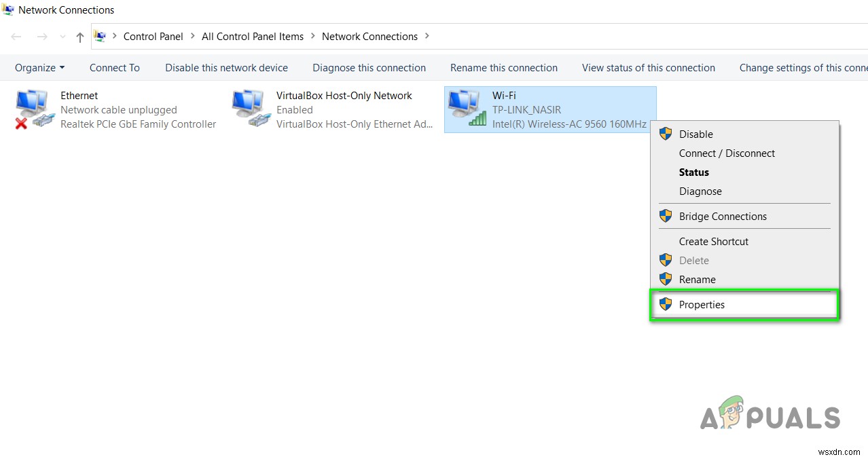Expand the chevron after Network Connections
The image size is (868, 459).
pyautogui.click(x=427, y=37)
